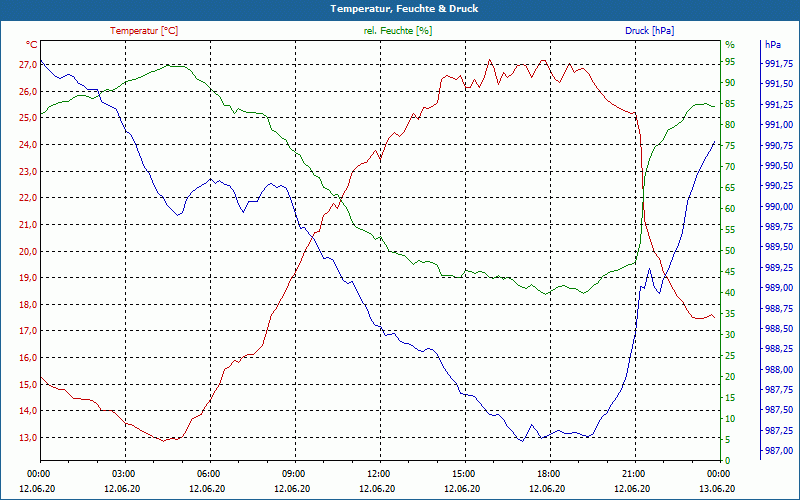The image size is (800, 500).
Task: Select the green 'rel. Feuchte [%]' legend label
Action: click(x=397, y=31)
